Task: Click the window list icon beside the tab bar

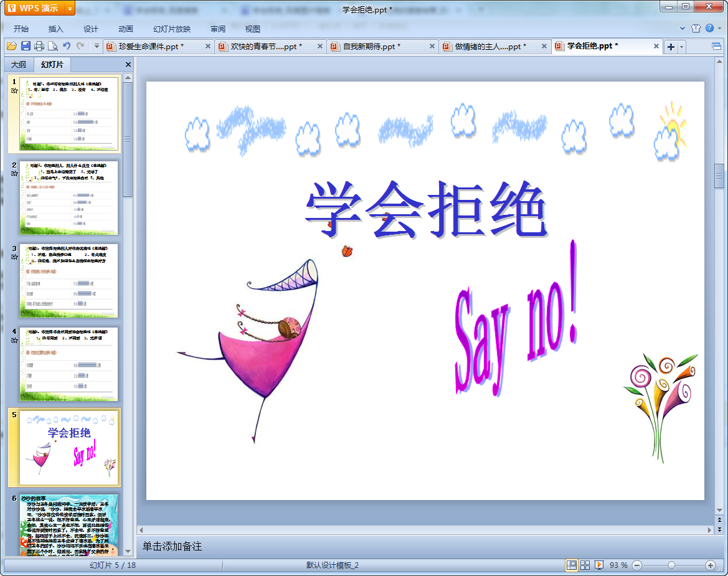Action: [x=716, y=47]
